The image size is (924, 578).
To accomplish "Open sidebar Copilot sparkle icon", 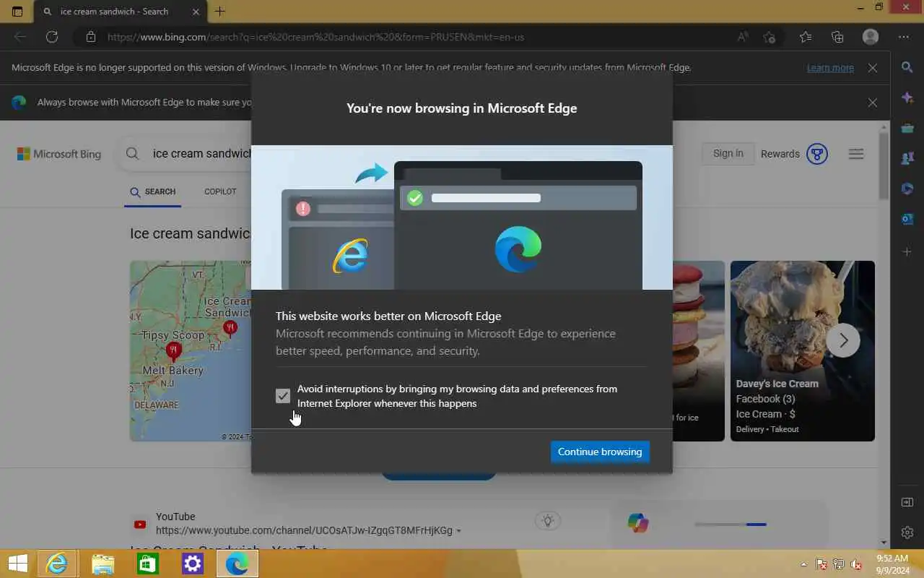I will (907, 98).
